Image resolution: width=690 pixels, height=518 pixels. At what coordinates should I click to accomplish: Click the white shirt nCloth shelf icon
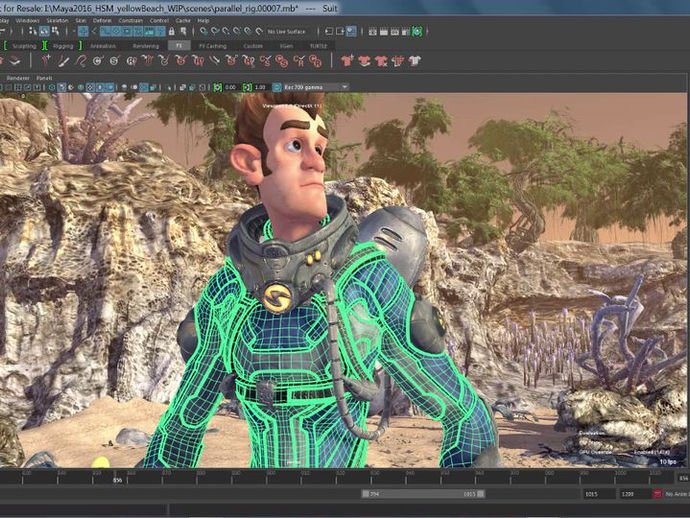tap(415, 61)
